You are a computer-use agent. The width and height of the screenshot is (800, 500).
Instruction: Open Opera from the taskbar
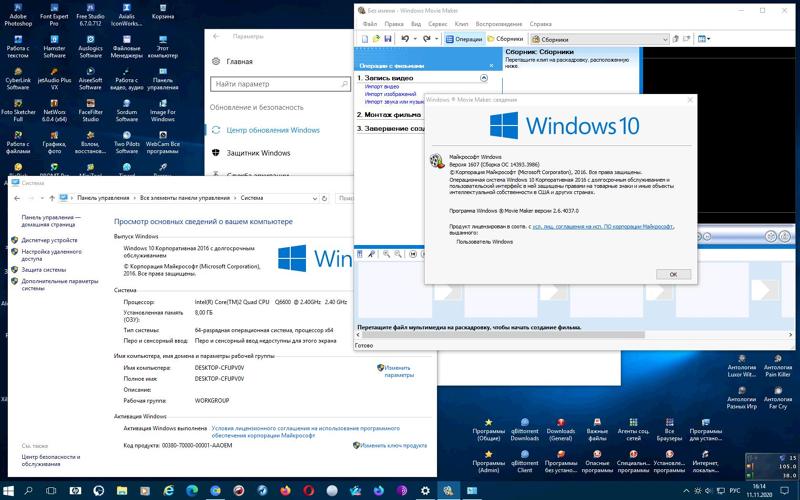tap(309, 491)
